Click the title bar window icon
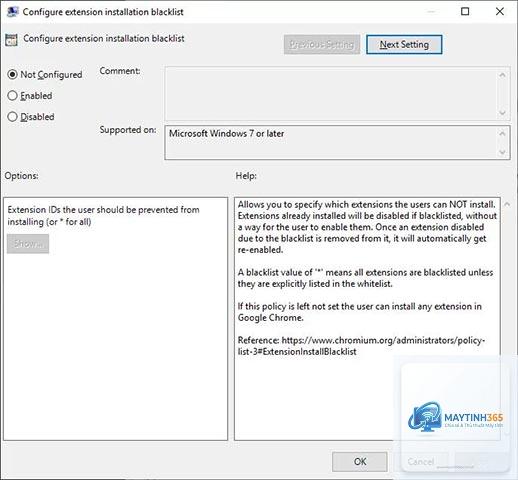518x480 pixels. click(13, 12)
